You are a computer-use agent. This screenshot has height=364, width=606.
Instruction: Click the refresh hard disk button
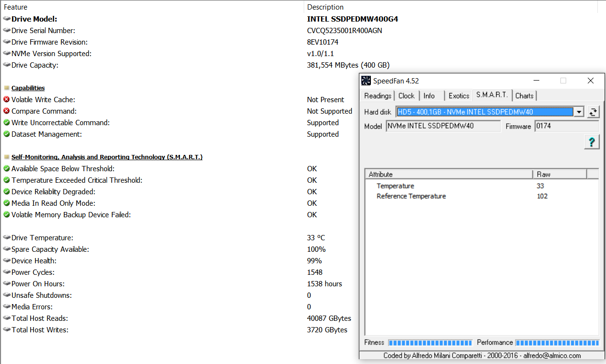(594, 112)
